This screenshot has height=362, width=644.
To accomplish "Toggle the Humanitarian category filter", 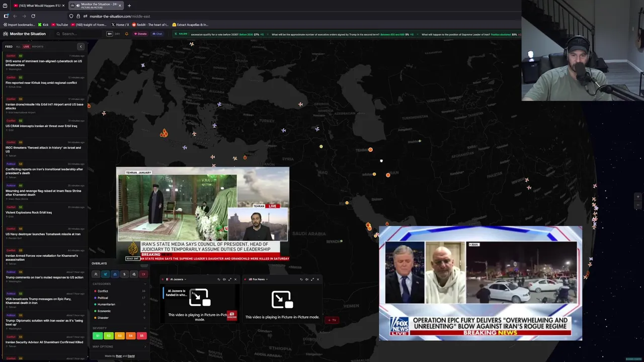I will tap(120, 304).
